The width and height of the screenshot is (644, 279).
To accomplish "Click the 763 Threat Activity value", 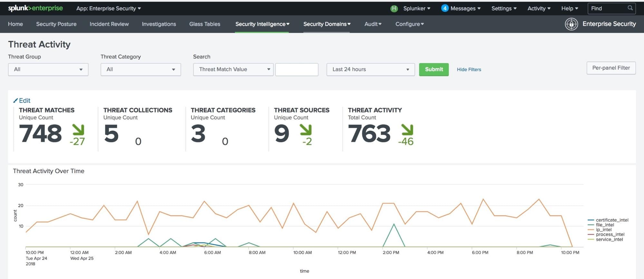I will pos(369,133).
